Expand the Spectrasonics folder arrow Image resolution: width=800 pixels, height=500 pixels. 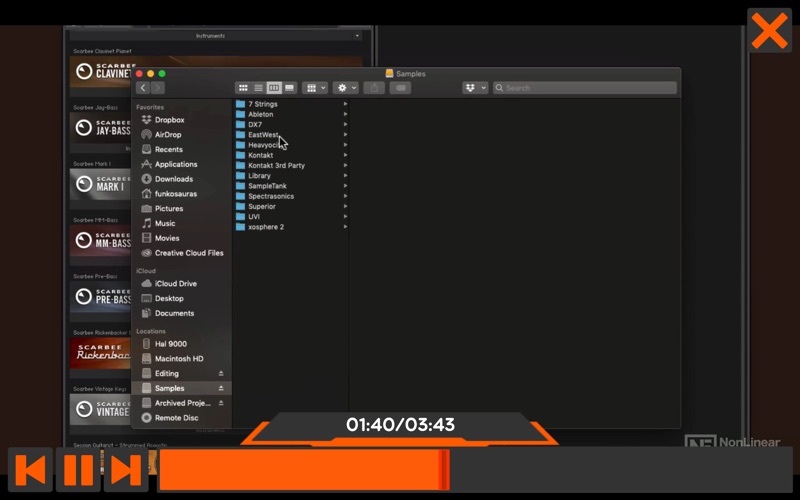point(345,196)
